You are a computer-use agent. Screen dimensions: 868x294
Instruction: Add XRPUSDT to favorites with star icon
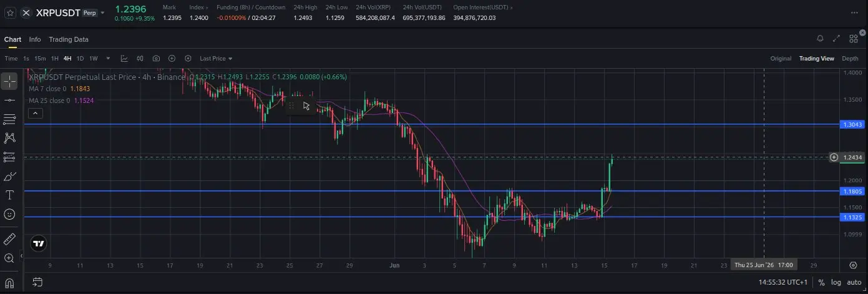pyautogui.click(x=10, y=12)
